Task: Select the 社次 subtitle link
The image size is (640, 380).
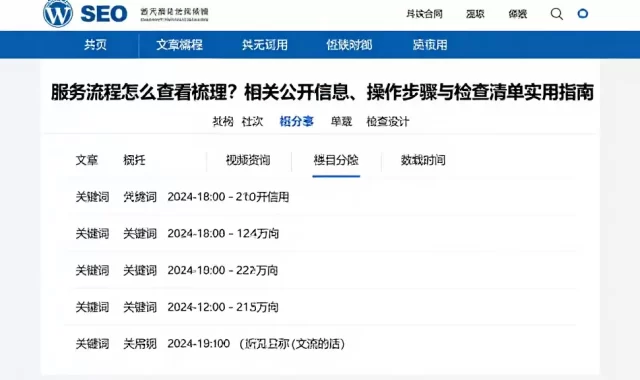Action: [252, 121]
